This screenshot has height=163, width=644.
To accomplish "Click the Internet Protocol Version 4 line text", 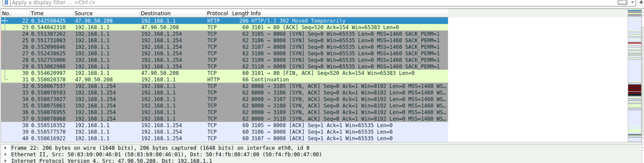I will tap(111, 161).
